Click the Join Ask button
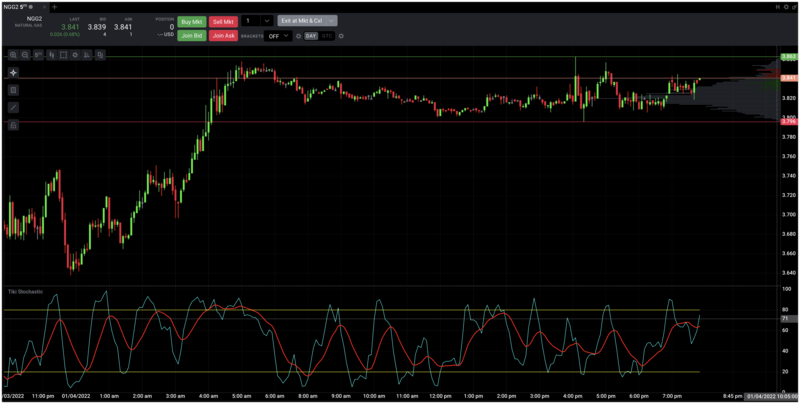 [x=223, y=36]
